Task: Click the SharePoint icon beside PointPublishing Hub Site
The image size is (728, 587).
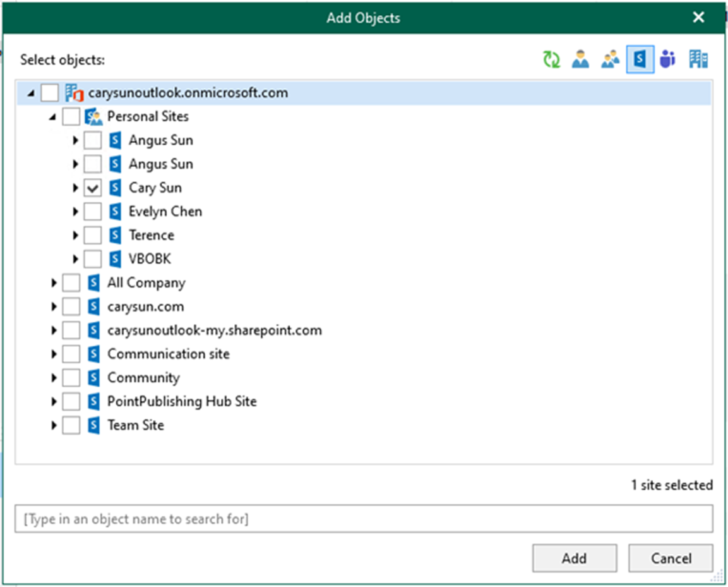Action: pos(94,401)
